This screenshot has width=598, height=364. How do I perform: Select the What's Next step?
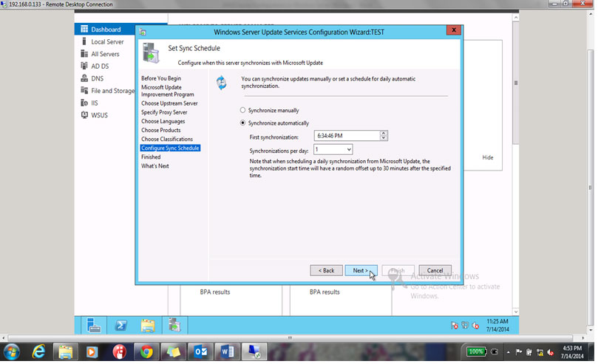154,166
